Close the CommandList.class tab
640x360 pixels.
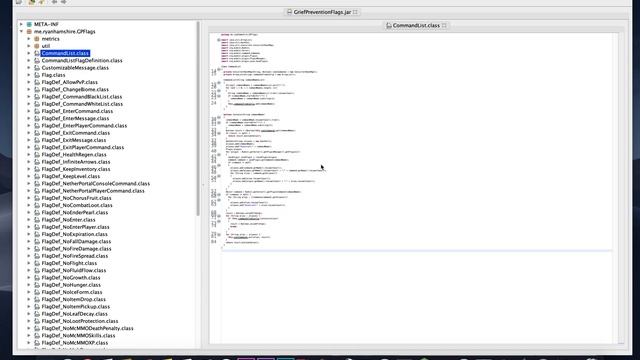pos(444,25)
